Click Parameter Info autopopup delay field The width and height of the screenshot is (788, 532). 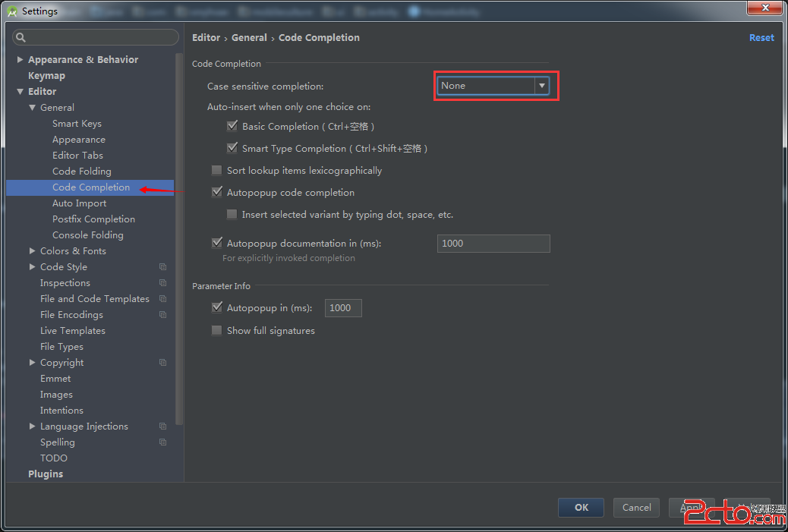tap(343, 308)
